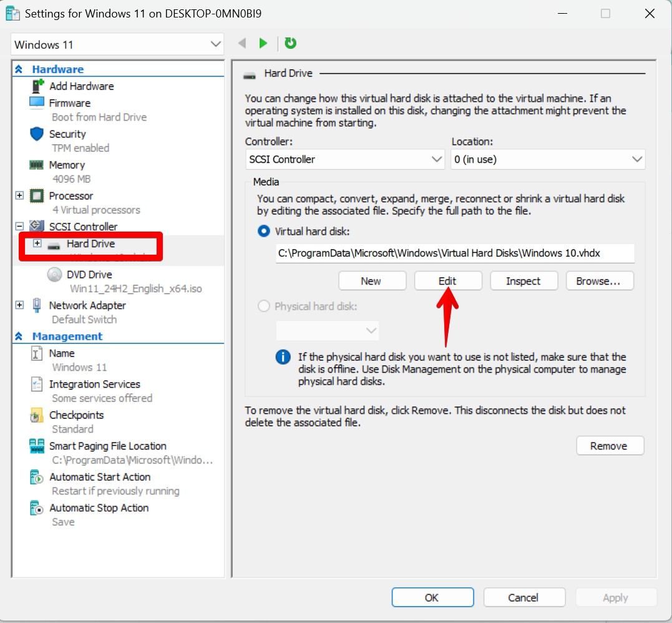Click the DVD Drive disc icon
The height and width of the screenshot is (623, 672).
point(54,275)
